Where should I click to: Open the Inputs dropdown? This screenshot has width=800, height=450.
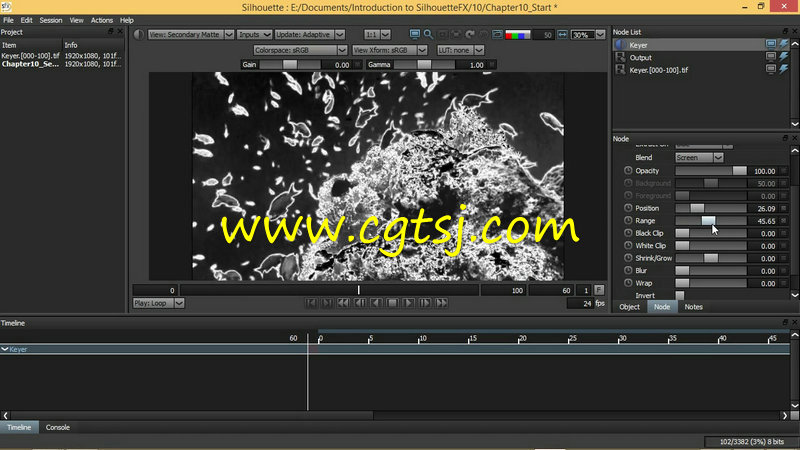click(254, 35)
